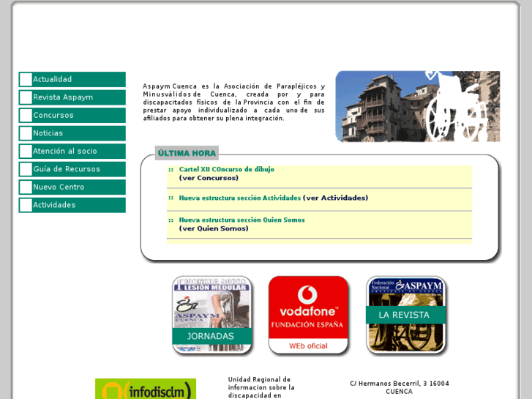Viewport: 532px width, 399px height.
Task: Click the Cuenca hanging houses header image
Action: [x=418, y=106]
